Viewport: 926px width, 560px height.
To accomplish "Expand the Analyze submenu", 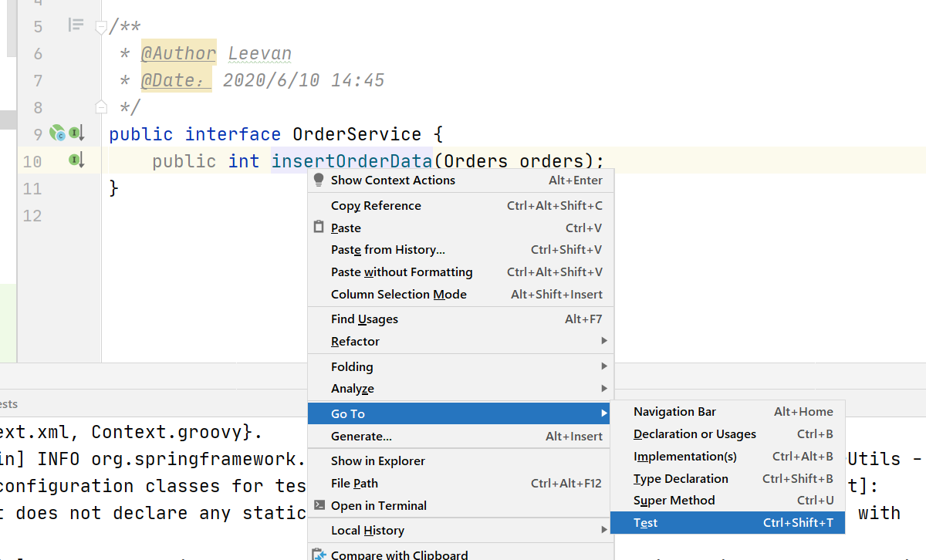I will (461, 390).
